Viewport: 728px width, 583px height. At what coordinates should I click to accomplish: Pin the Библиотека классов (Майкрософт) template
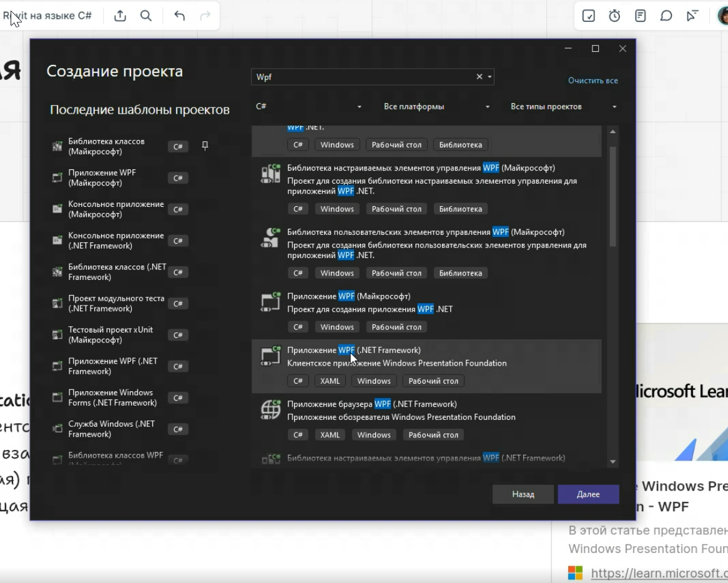click(205, 146)
